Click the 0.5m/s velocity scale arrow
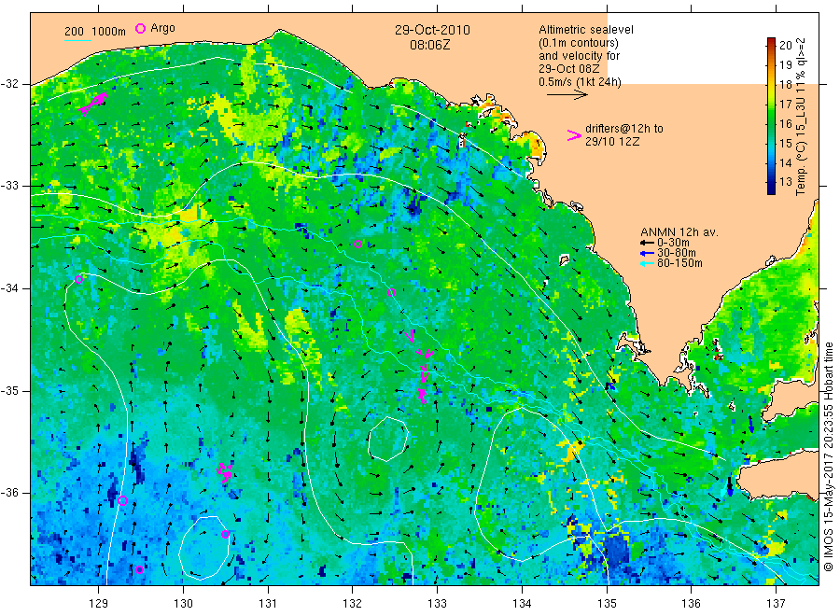The width and height of the screenshot is (840, 616). click(x=567, y=95)
